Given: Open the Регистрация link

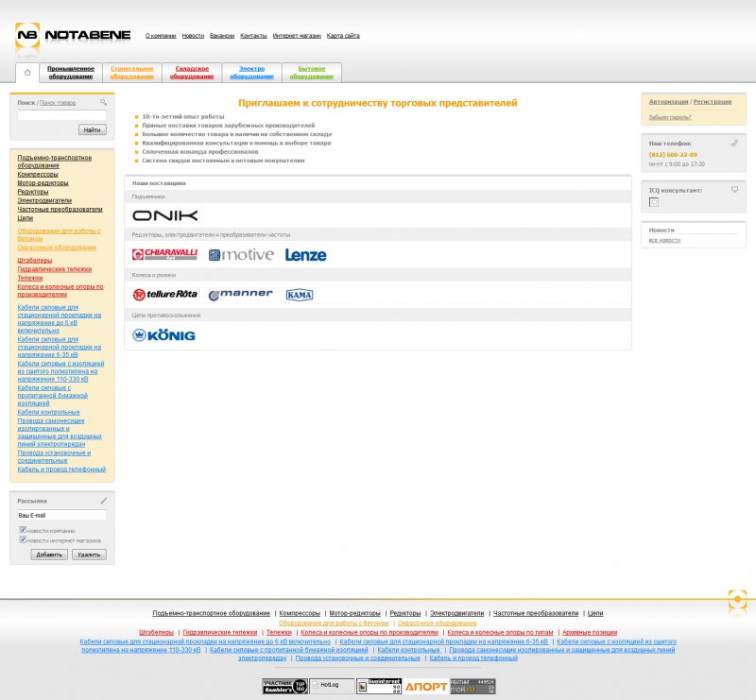Looking at the screenshot, I should pyautogui.click(x=713, y=102).
